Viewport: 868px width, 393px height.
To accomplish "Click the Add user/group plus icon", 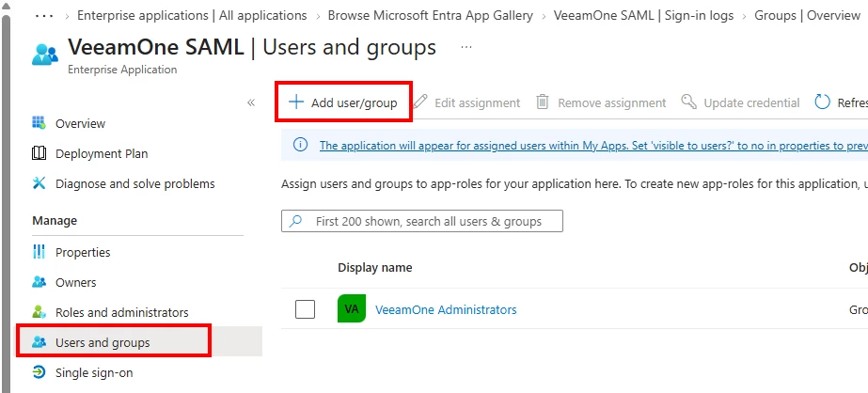I will point(297,102).
